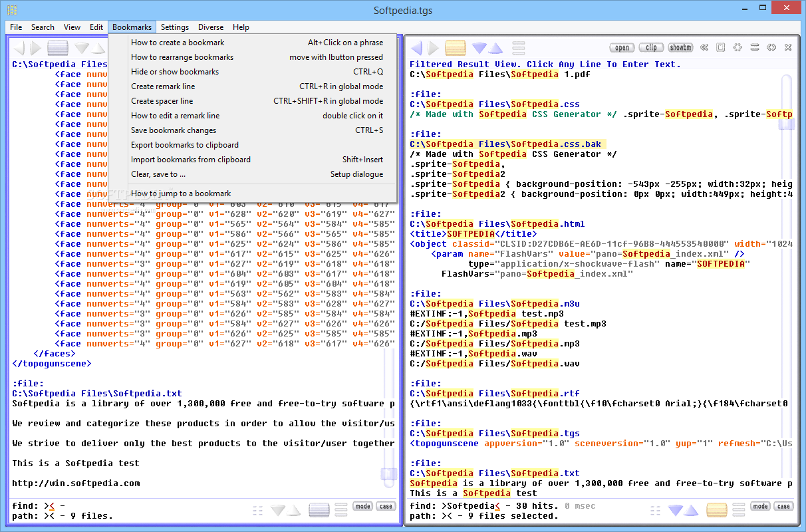The height and width of the screenshot is (532, 806).
Task: Choose 'Import bookmarks from clipboard'
Action: 253,160
